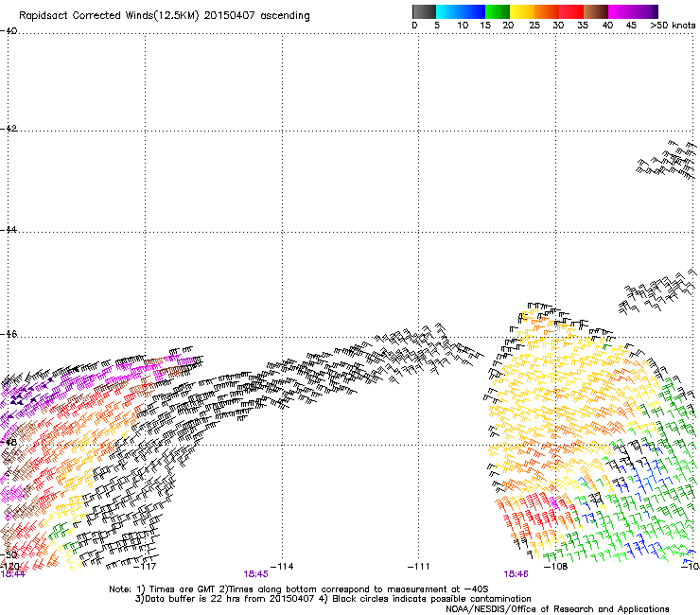This screenshot has height=615, width=700.
Task: Click the -114 longitude axis label
Action: click(x=282, y=567)
